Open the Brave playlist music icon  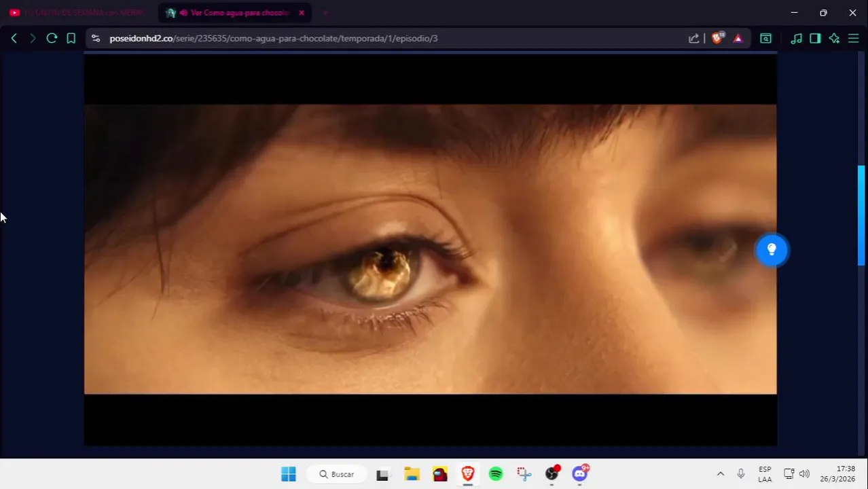tap(796, 39)
